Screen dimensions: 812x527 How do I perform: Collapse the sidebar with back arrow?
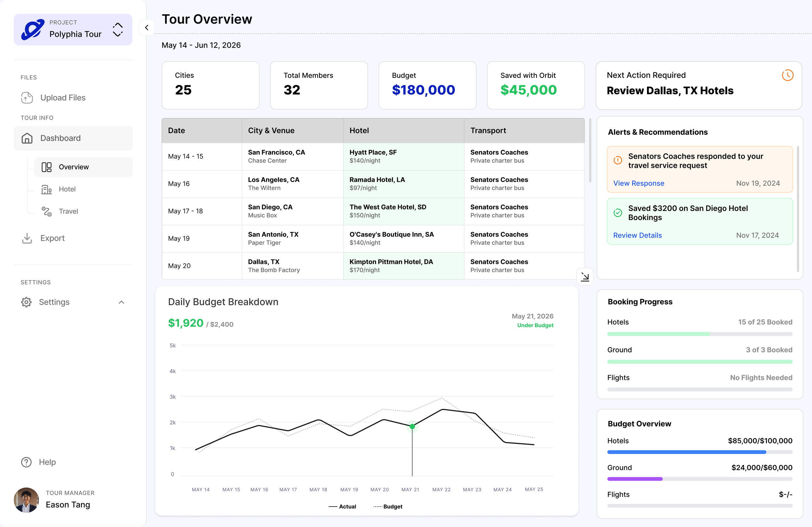(147, 28)
